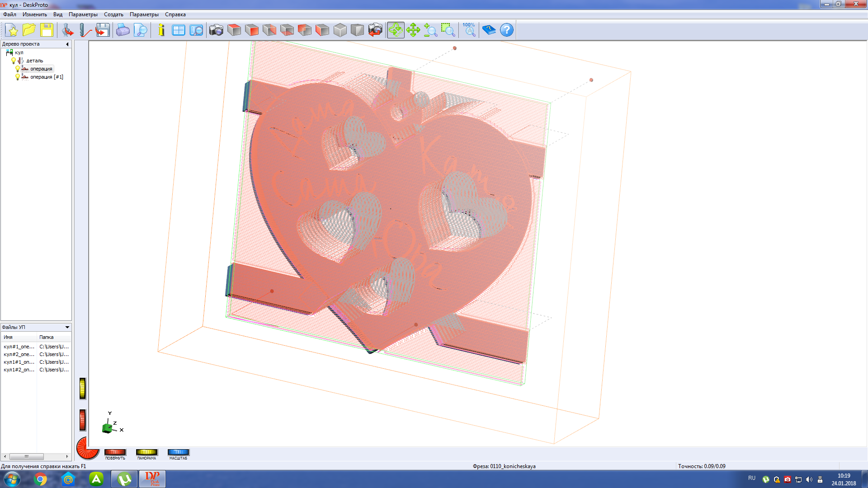Open the Файлы УП dropdown arrow
Viewport: 868px width, 488px height.
(67, 327)
